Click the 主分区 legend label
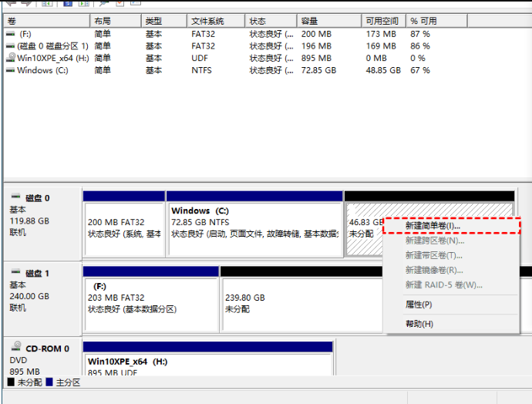 click(68, 382)
